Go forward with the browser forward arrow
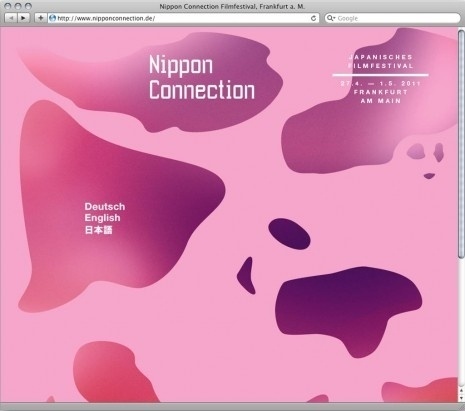 pyautogui.click(x=23, y=18)
